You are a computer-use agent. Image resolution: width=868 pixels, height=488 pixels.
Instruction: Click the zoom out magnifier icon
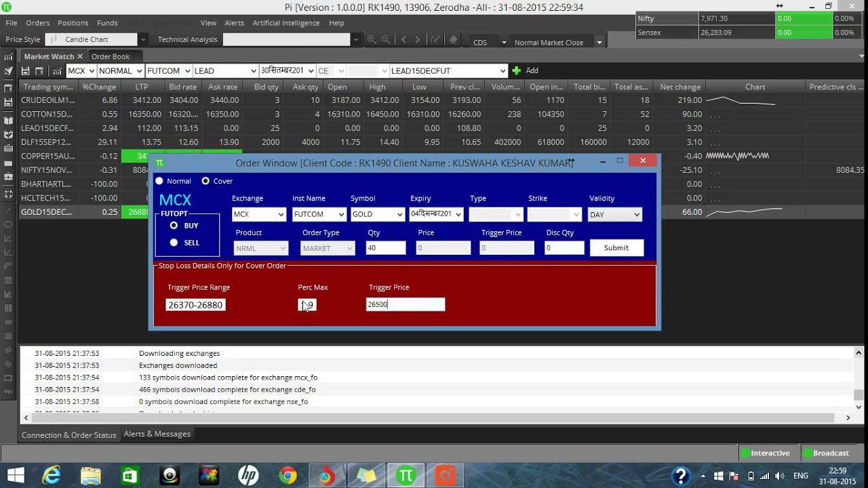coord(386,40)
